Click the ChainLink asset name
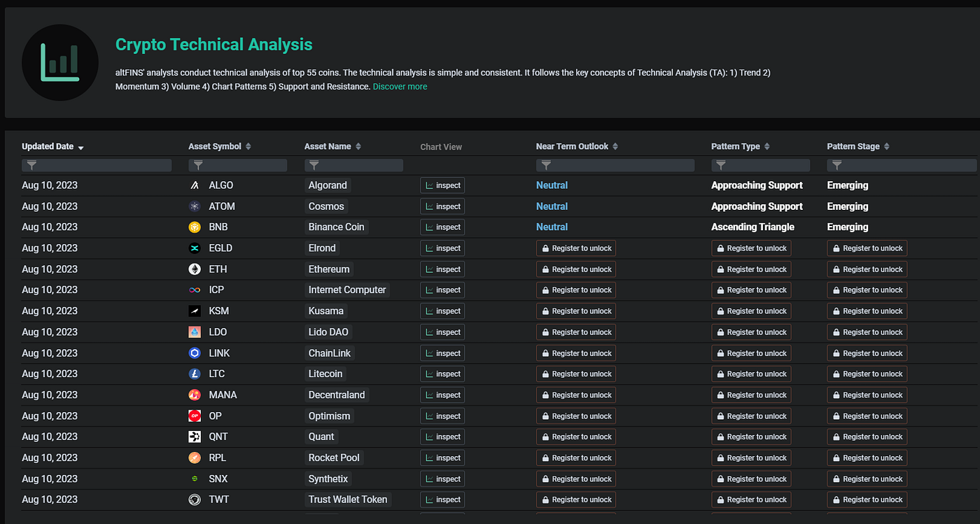Viewport: 980px width, 524px height. 330,353
